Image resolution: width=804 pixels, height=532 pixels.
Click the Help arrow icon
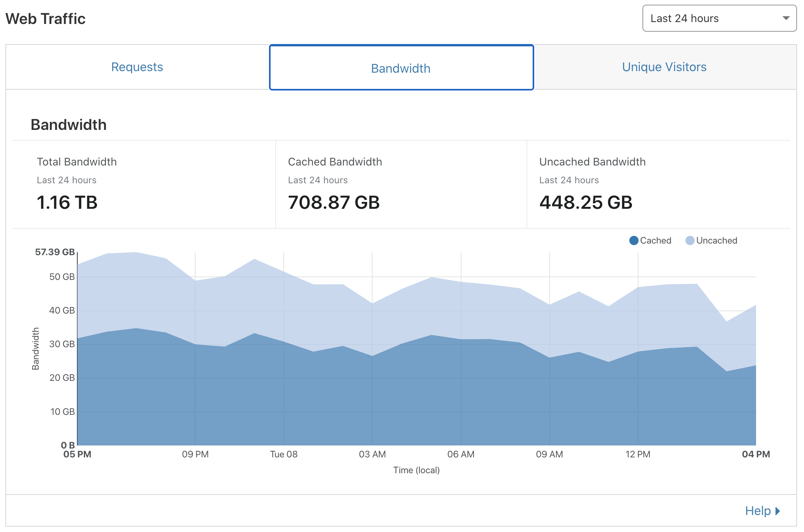click(778, 511)
